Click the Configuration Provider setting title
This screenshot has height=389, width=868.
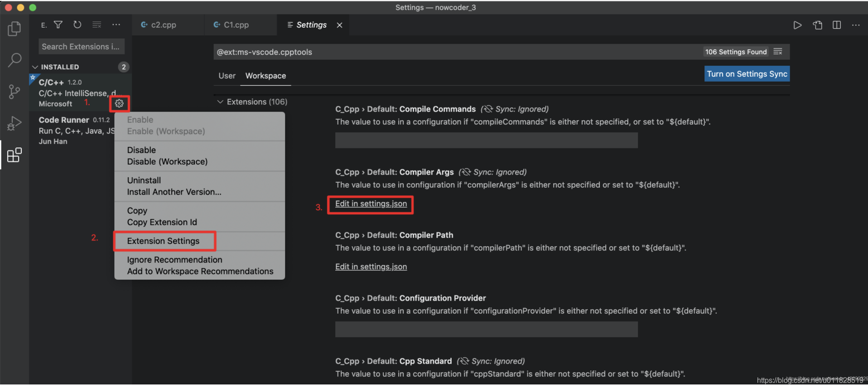point(410,298)
